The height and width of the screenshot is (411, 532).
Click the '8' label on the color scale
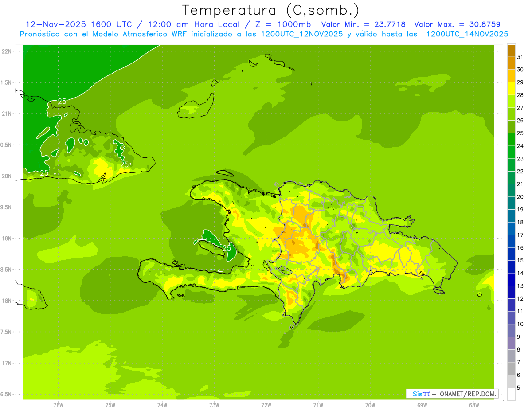click(x=519, y=349)
